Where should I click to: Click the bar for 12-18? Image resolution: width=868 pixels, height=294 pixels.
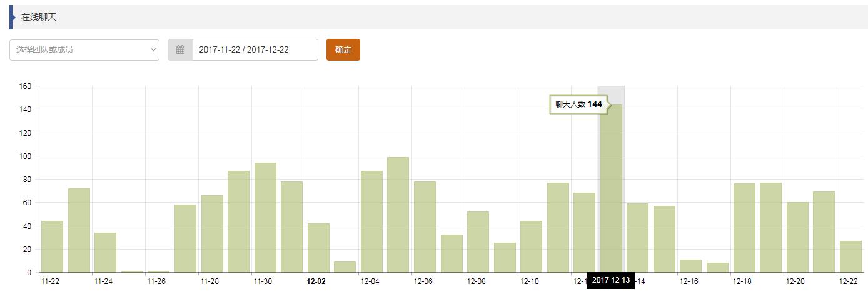point(744,228)
